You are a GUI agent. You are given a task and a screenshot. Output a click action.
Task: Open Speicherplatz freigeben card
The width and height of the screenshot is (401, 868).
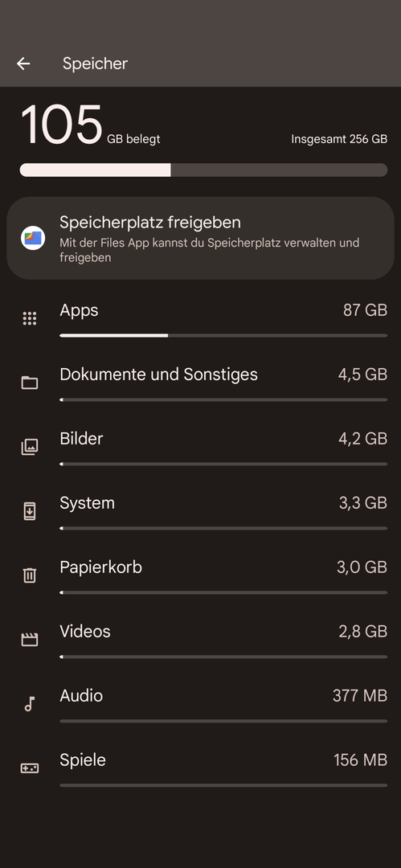pyautogui.click(x=201, y=238)
